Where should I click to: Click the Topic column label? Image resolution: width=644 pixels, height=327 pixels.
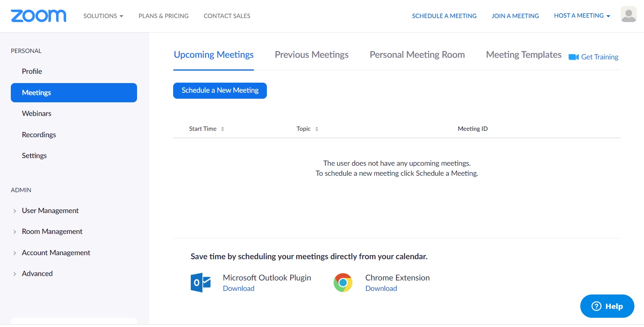303,129
